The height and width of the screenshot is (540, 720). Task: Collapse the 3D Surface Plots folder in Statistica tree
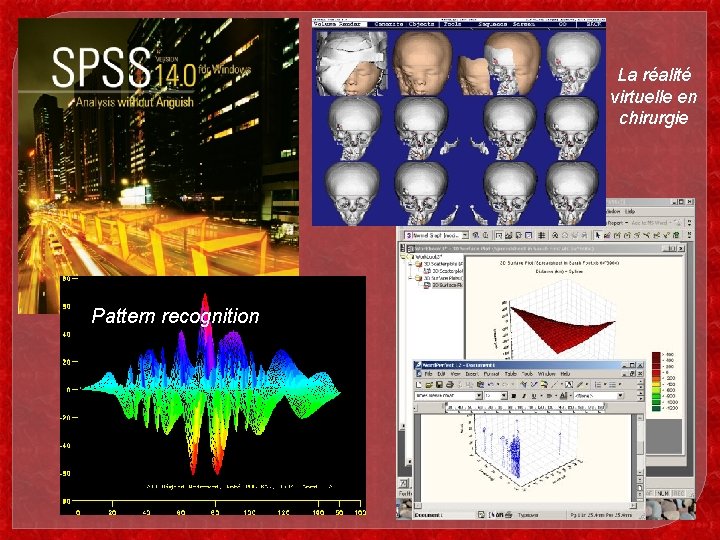[x=411, y=278]
